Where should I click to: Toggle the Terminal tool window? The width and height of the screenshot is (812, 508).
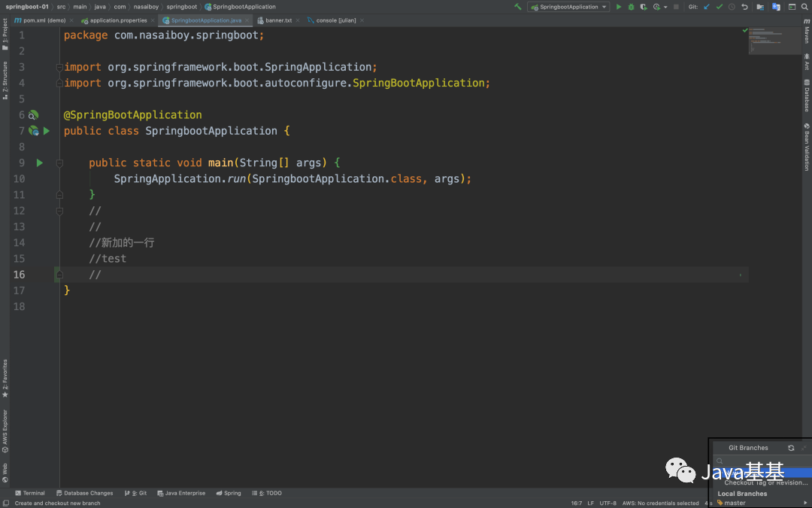(x=30, y=493)
